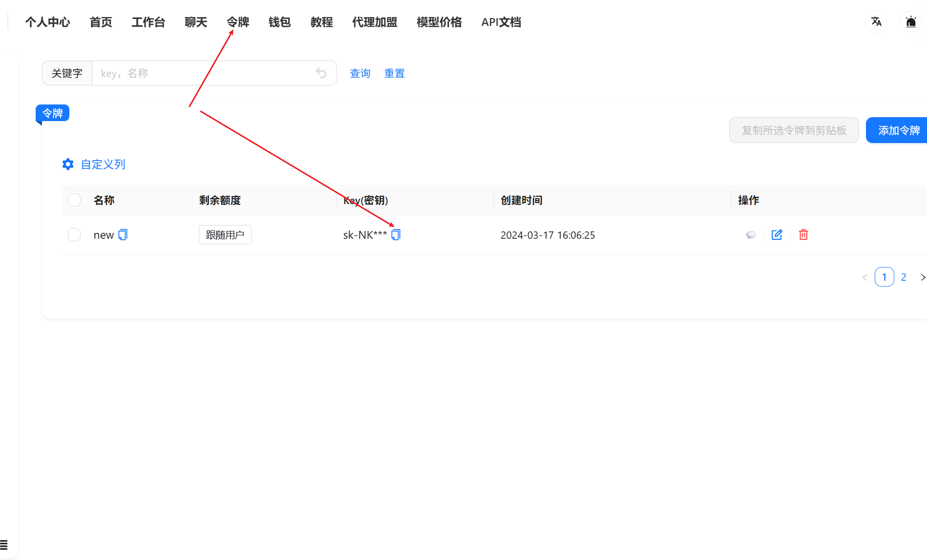Click the edit icon for token new
This screenshot has height=560, width=927.
click(777, 235)
